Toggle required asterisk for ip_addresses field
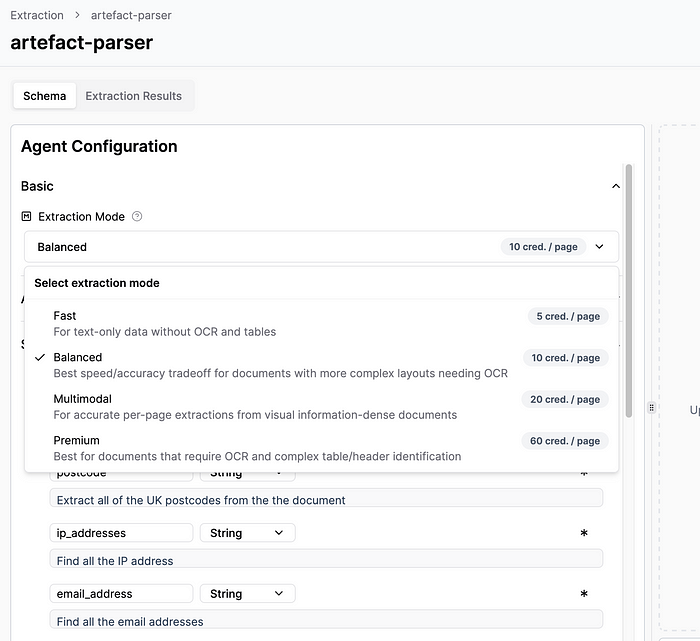This screenshot has width=700, height=641. [x=583, y=533]
